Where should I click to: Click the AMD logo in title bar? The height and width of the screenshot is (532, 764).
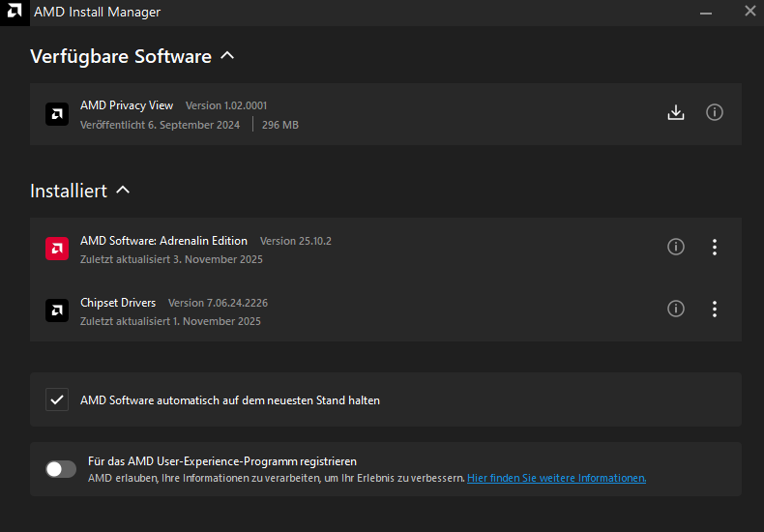click(15, 13)
